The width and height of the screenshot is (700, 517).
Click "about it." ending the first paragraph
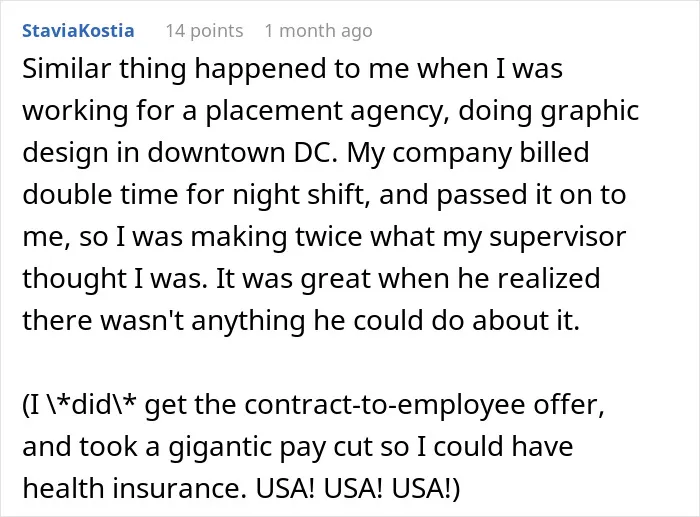coord(526,320)
